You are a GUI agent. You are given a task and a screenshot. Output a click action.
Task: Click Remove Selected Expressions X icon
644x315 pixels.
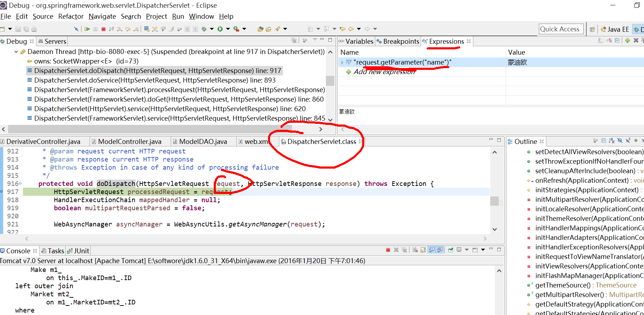coord(636,41)
